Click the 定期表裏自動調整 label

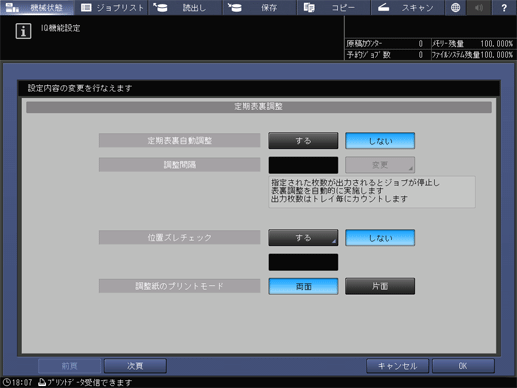point(179,140)
